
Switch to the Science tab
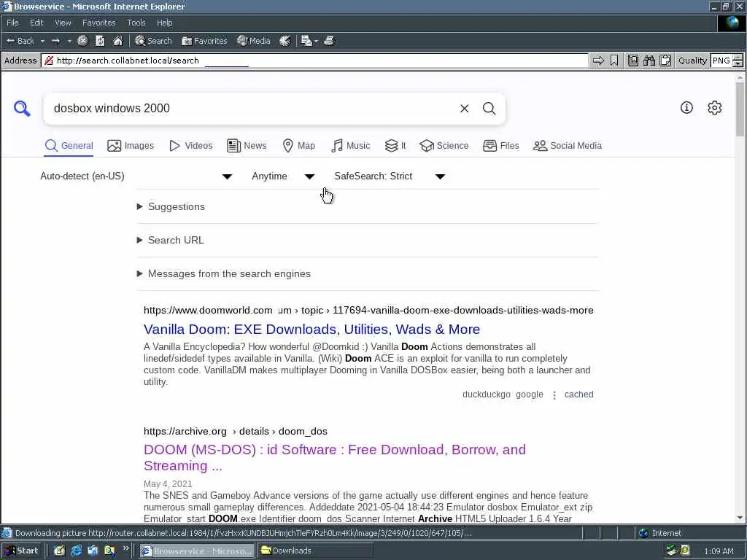(444, 146)
